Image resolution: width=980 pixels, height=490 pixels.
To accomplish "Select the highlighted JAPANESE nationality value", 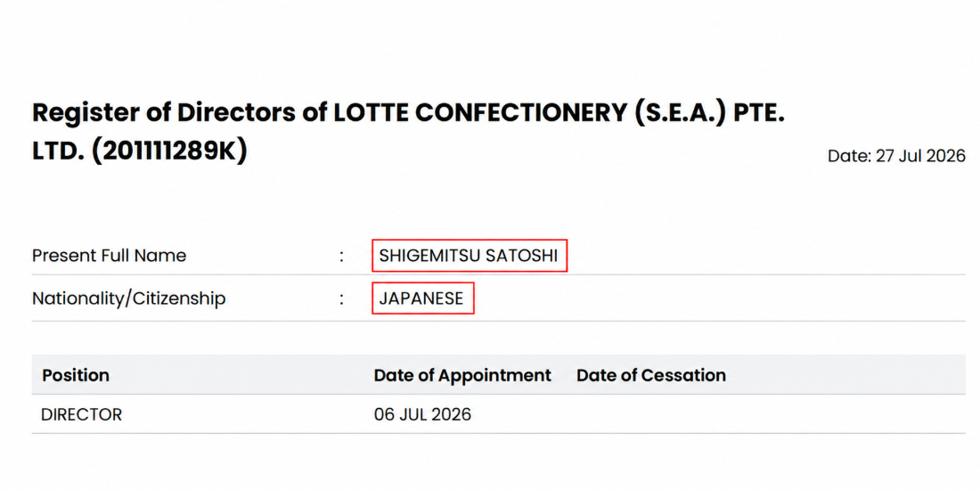I will 422,298.
